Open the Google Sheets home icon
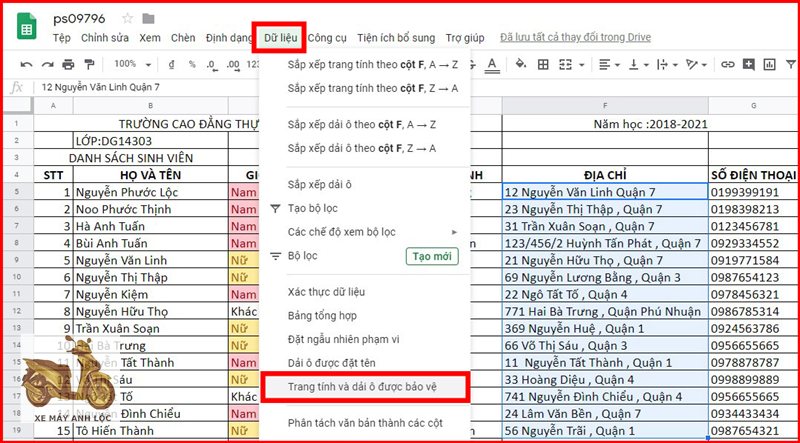 click(27, 26)
